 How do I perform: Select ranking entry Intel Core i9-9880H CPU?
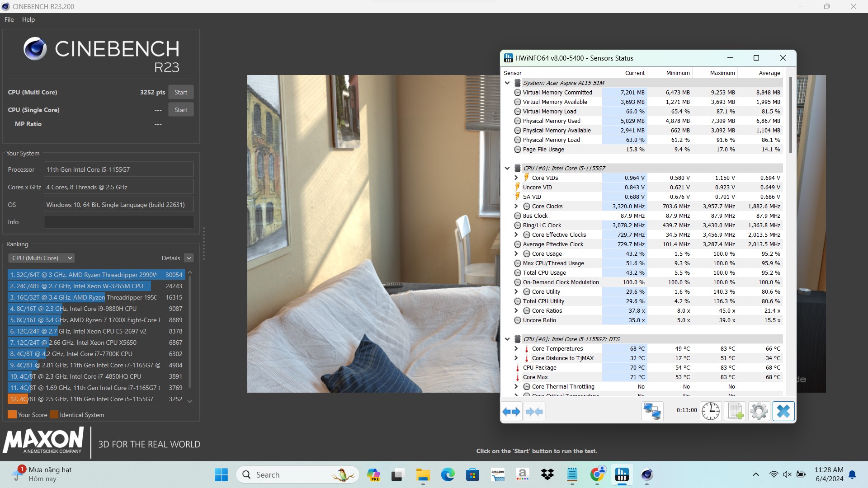(96, 309)
